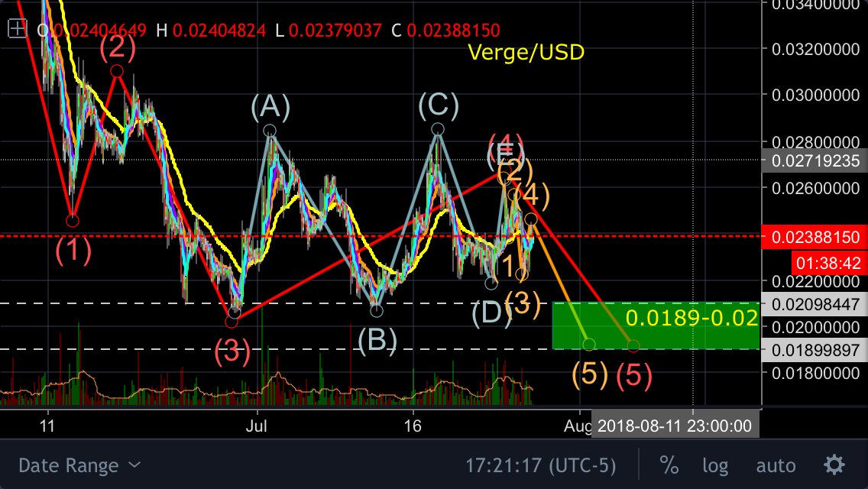
Task: Click the (A) wave peak anchor point
Action: coord(270,131)
